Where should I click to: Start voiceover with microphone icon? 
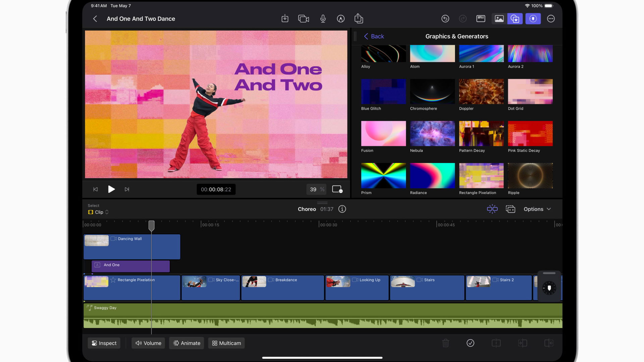click(x=323, y=19)
